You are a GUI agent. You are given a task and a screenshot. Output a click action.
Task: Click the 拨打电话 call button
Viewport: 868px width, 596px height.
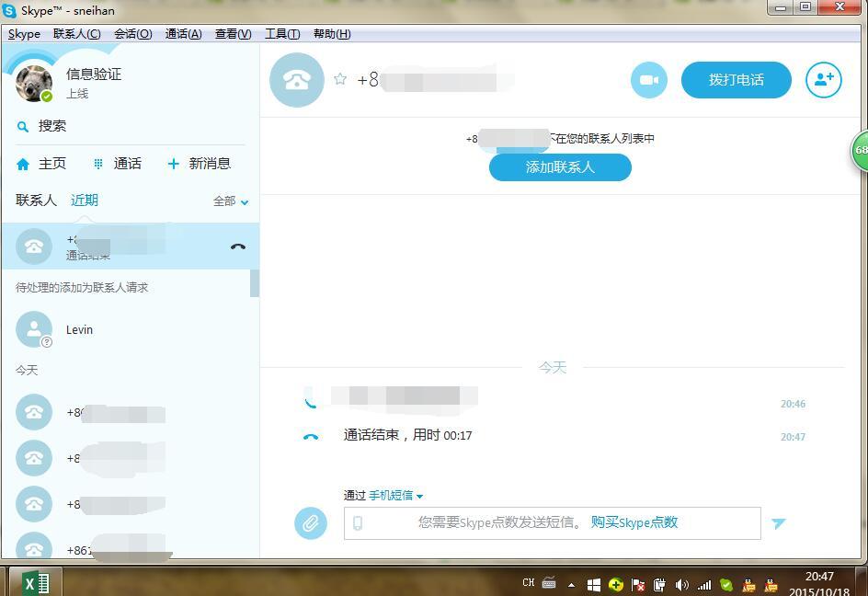(736, 80)
